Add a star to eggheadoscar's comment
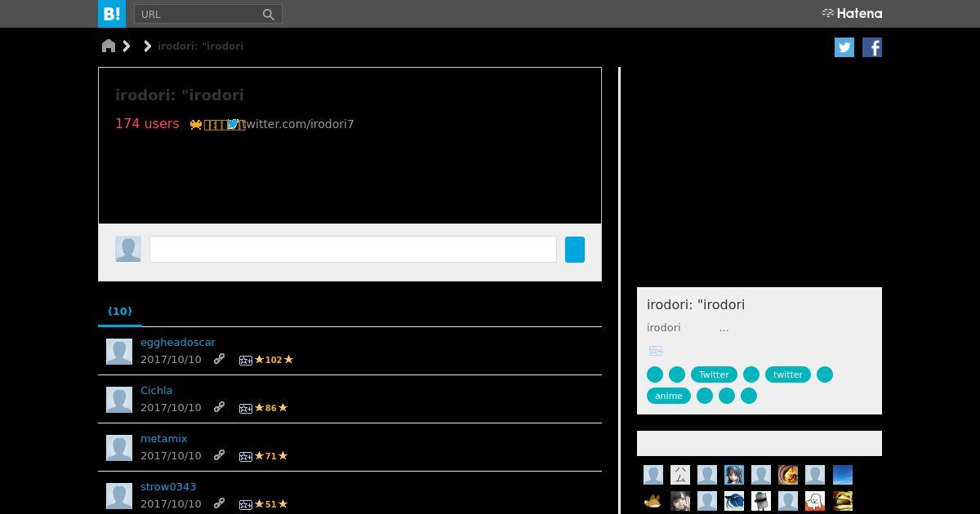 coord(245,360)
